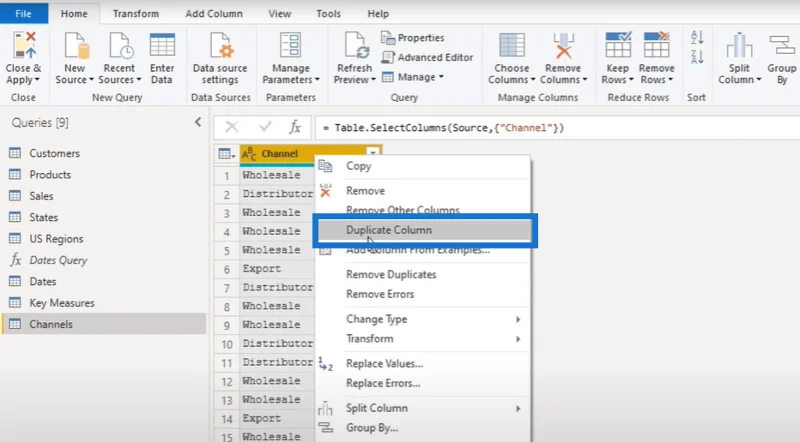Select the Channels query

(x=104, y=324)
